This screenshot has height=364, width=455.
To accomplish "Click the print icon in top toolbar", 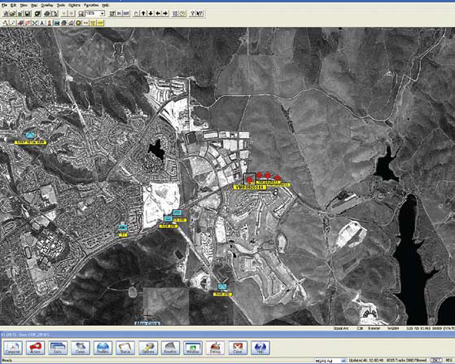I will pyautogui.click(x=47, y=13).
